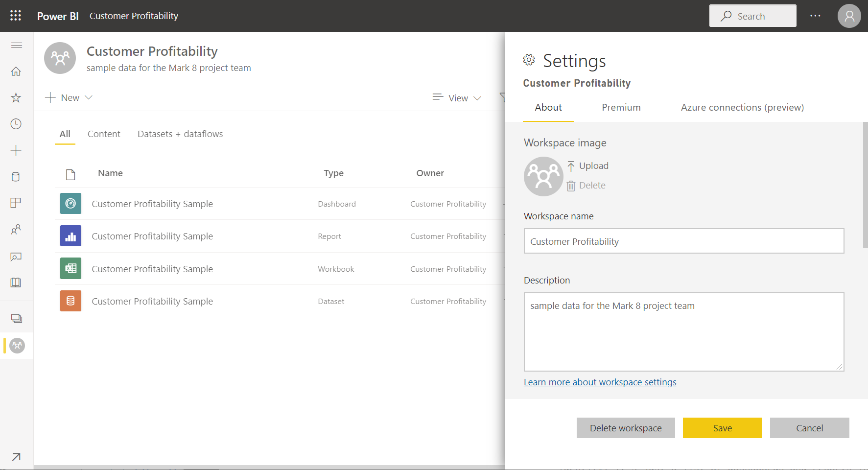Open the Learn section book icon

click(x=16, y=282)
